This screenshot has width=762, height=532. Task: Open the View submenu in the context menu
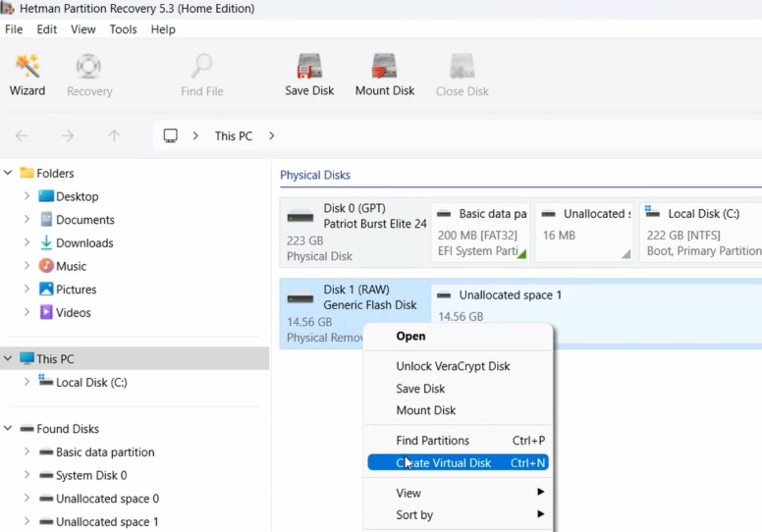459,493
